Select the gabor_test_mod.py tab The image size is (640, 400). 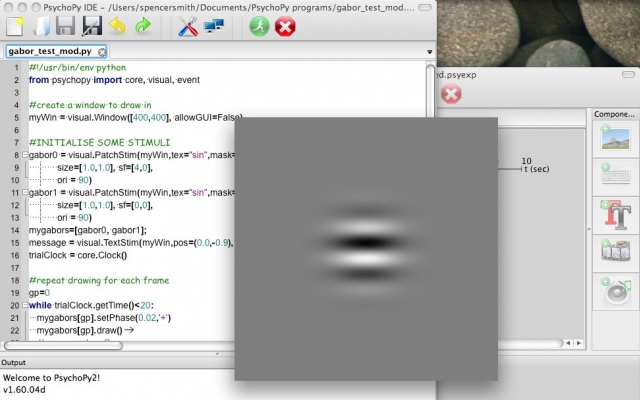coord(56,51)
